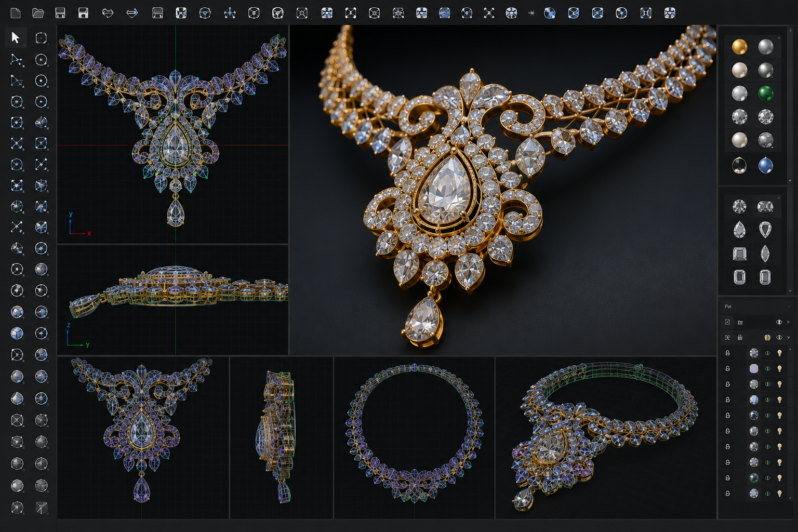Choose the rounded marquee selection tool
The width and height of the screenshot is (798, 532).
(41, 37)
